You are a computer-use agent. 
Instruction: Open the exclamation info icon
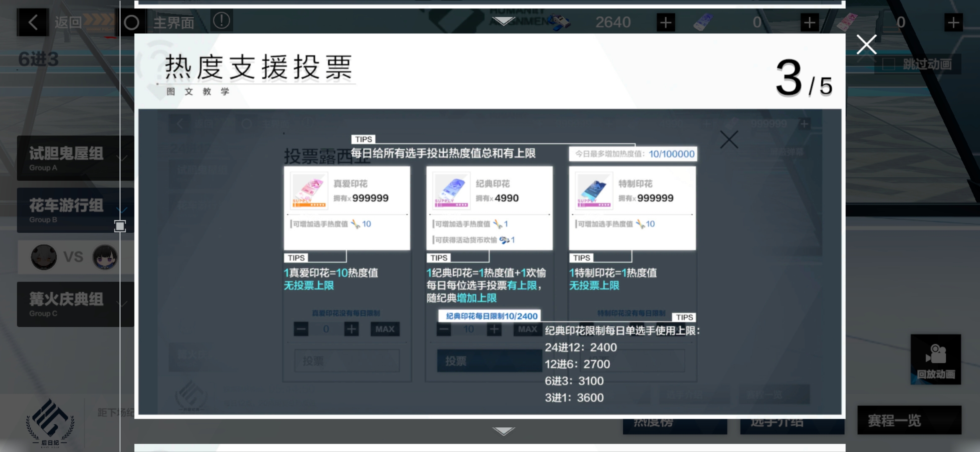coord(221,21)
